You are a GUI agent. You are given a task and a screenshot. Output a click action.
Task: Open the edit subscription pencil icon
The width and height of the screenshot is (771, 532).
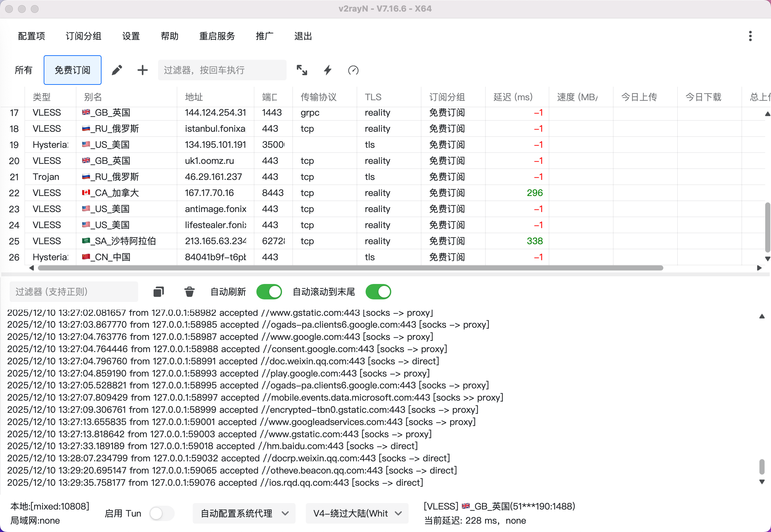pos(117,70)
